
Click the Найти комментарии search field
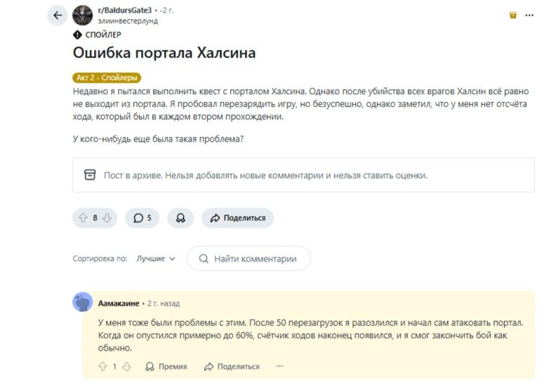pyautogui.click(x=248, y=259)
